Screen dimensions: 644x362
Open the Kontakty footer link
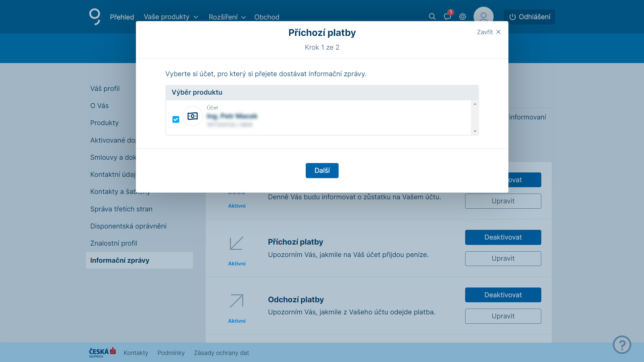(x=136, y=353)
